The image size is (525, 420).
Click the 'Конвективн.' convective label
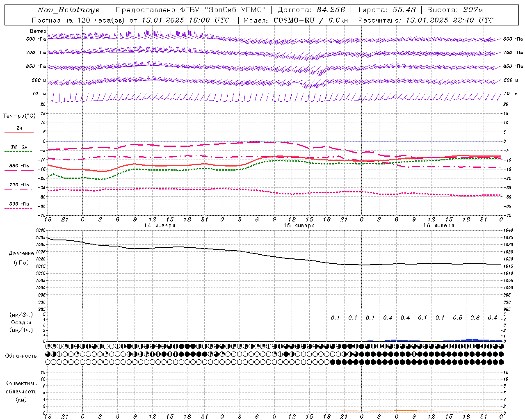click(x=21, y=383)
